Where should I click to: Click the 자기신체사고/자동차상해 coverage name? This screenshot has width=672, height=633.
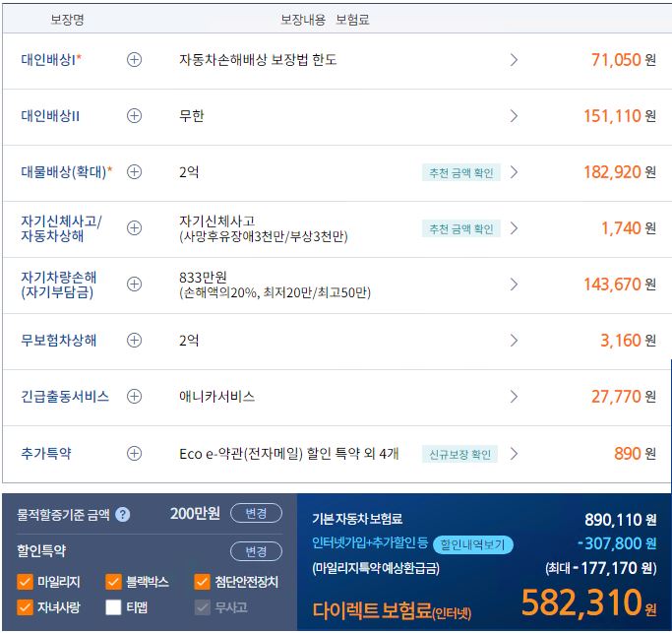pyautogui.click(x=61, y=228)
